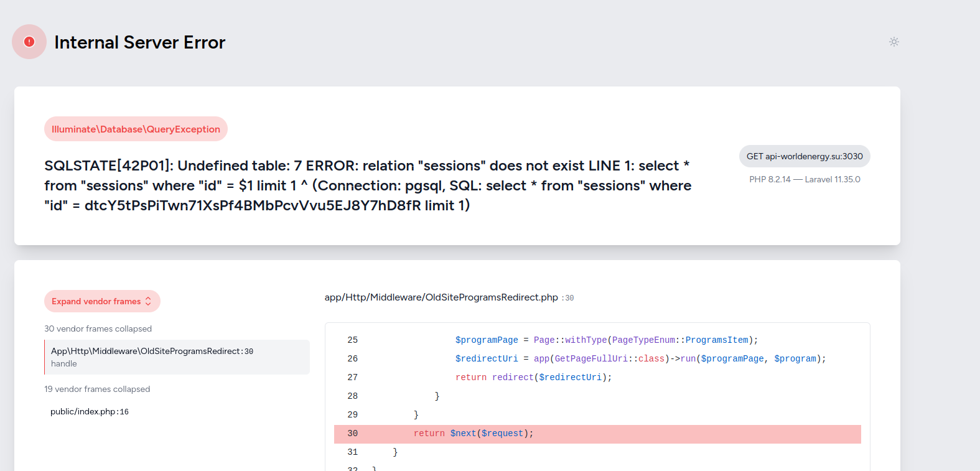
Task: Click highlighted line 30 return $next($request)
Action: click(x=597, y=434)
